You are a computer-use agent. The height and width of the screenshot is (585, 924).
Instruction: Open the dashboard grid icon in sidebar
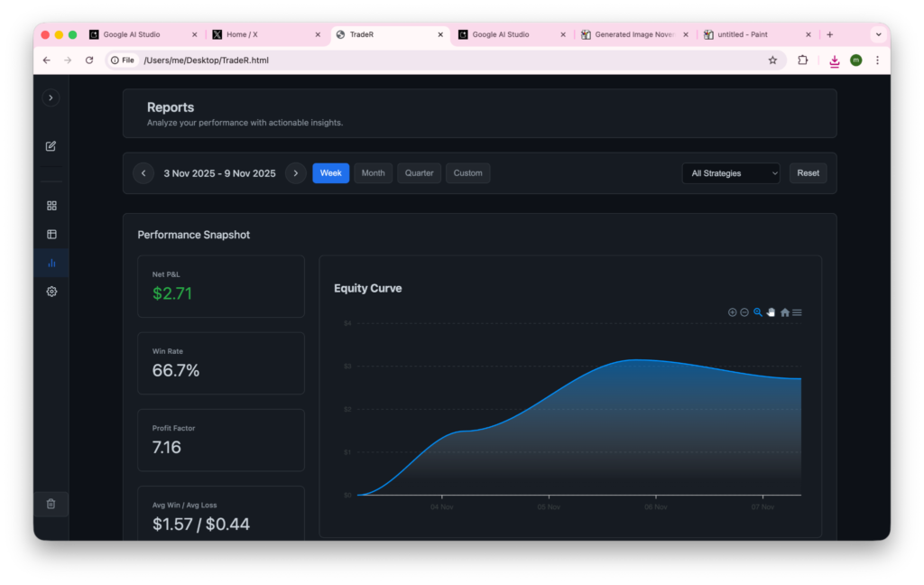pyautogui.click(x=51, y=206)
